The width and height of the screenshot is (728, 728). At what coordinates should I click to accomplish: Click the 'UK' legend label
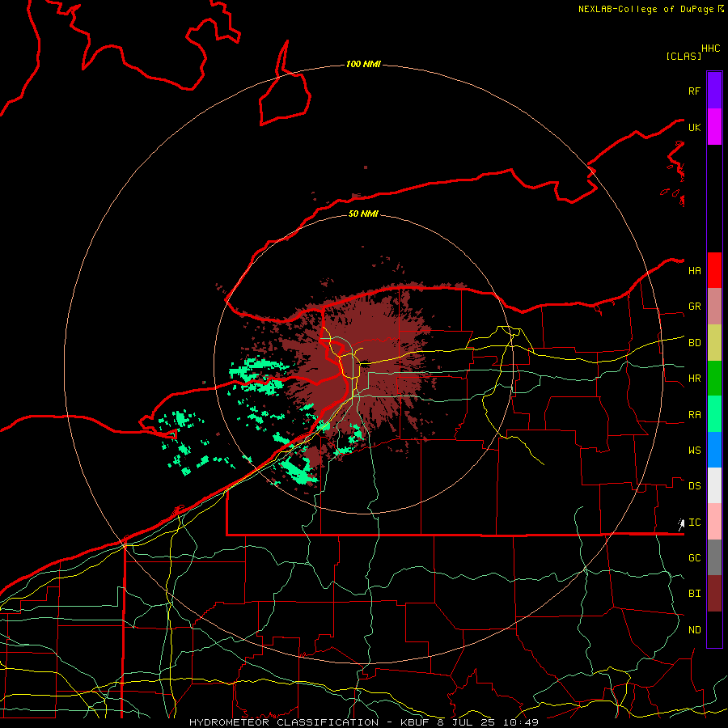tap(694, 128)
